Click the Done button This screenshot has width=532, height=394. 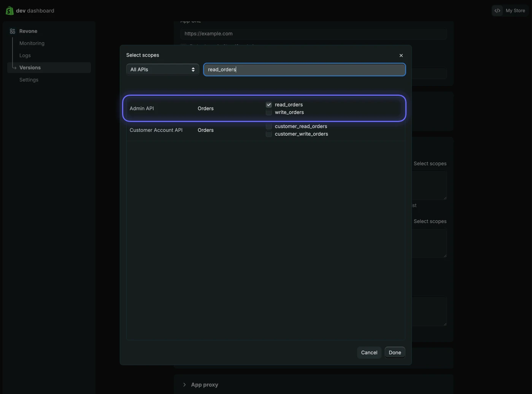point(395,353)
